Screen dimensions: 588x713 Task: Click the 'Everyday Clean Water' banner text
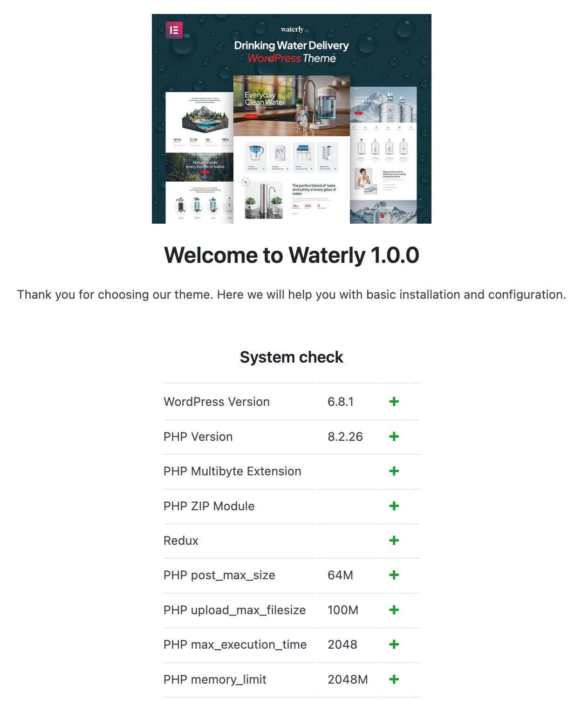265,99
